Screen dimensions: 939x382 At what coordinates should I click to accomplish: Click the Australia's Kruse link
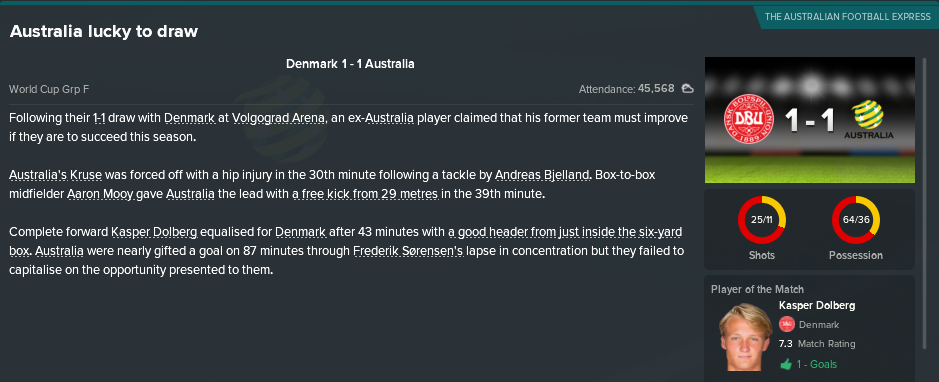click(56, 175)
